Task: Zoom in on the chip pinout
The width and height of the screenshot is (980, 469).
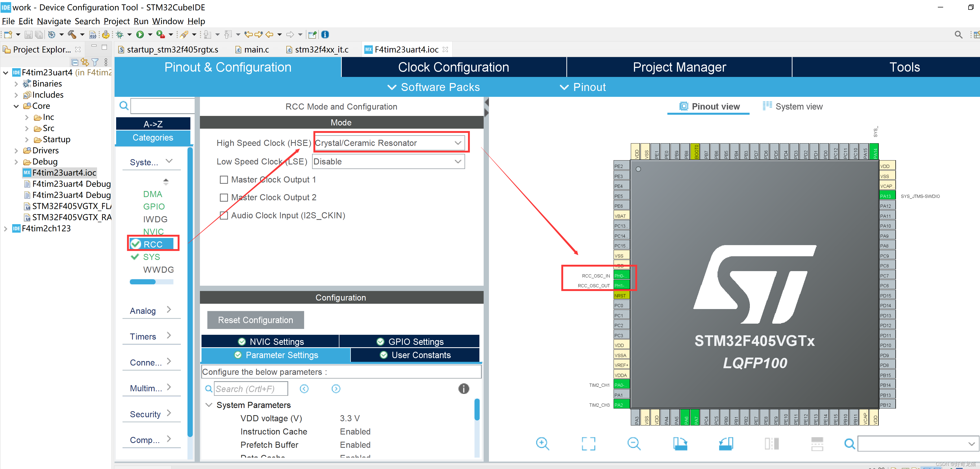Action: [542, 444]
